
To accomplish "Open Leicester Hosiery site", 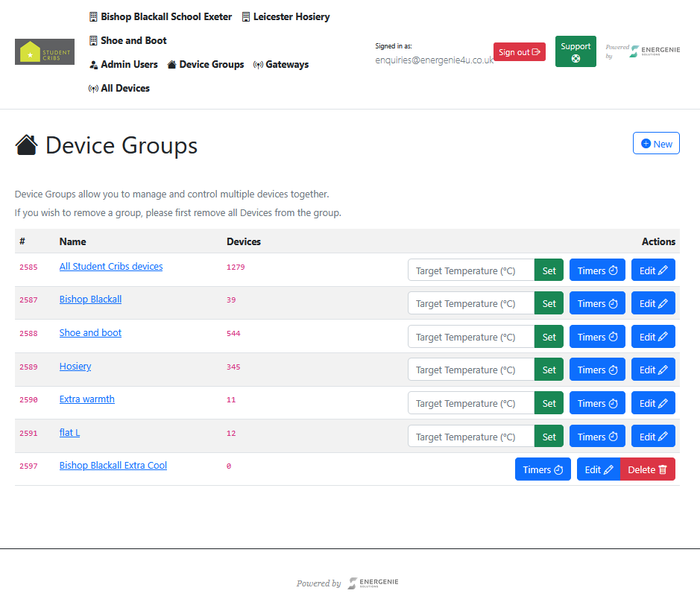I will 286,17.
